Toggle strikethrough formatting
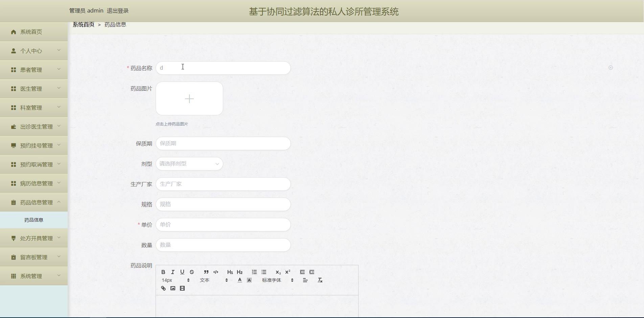 192,272
